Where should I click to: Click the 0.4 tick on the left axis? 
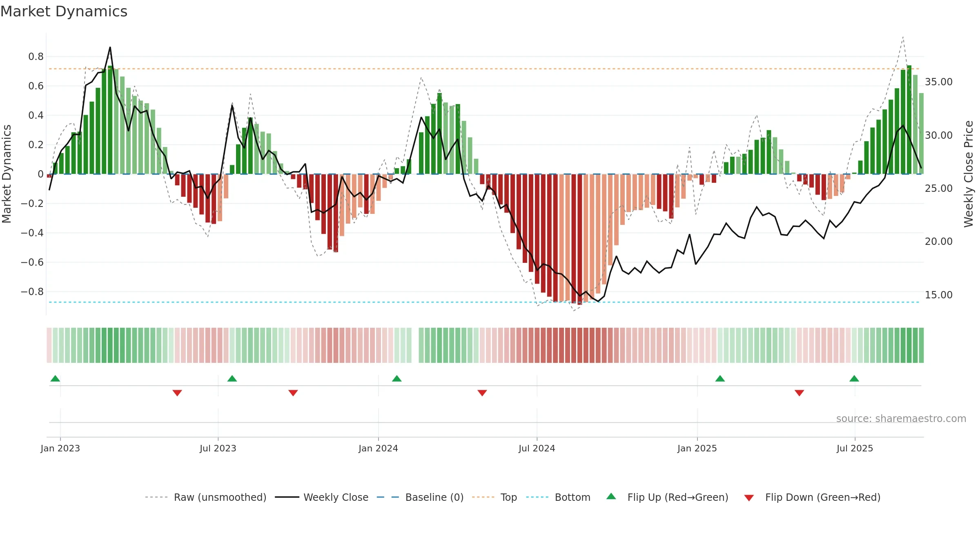click(36, 116)
